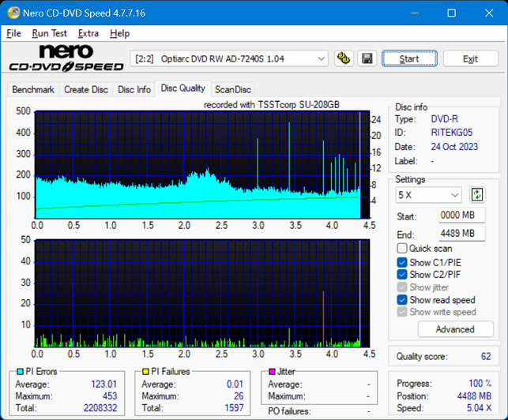Click the yellow PI Failures legend swatch
Screen dimensions: 508x420
pyautogui.click(x=145, y=371)
